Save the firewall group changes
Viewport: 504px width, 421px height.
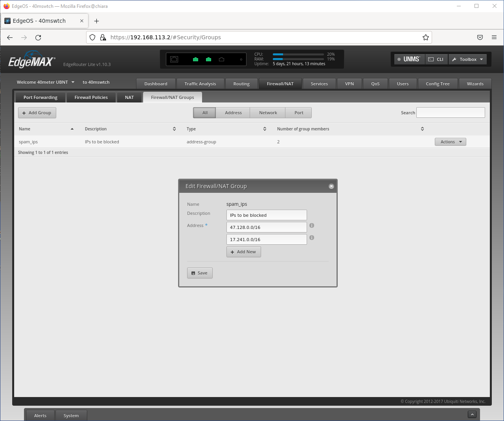click(x=200, y=273)
